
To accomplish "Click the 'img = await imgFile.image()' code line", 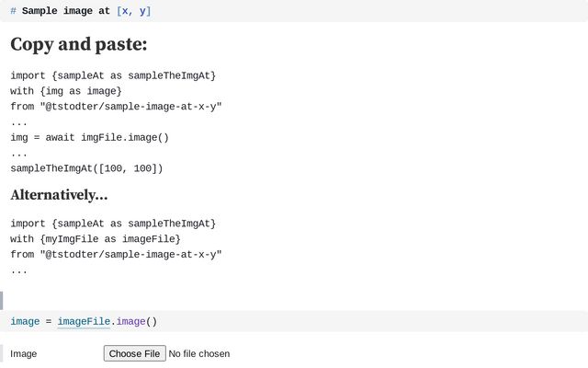I will (90, 137).
